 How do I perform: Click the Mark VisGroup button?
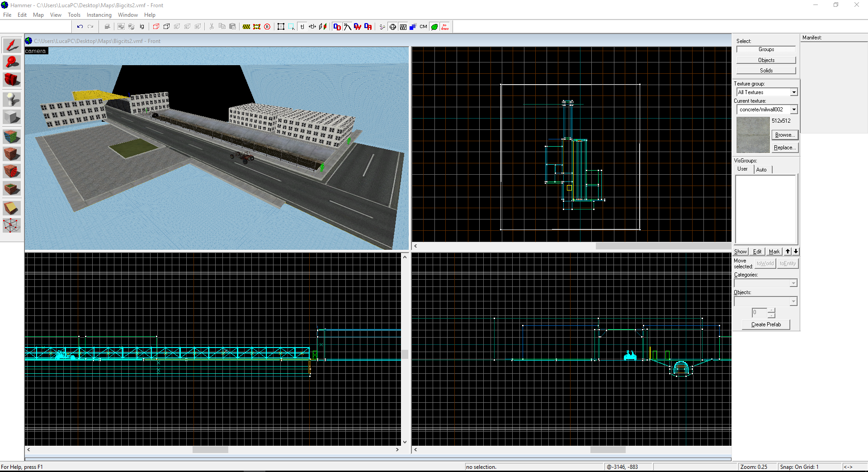click(x=774, y=252)
